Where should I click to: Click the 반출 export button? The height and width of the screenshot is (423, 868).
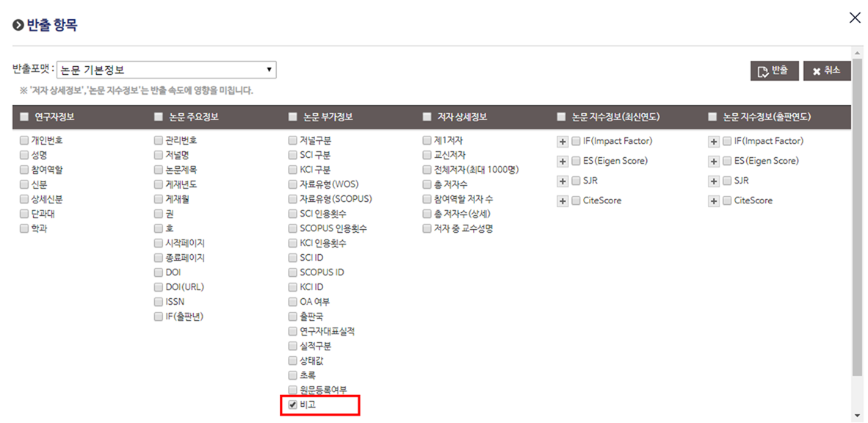pyautogui.click(x=773, y=70)
